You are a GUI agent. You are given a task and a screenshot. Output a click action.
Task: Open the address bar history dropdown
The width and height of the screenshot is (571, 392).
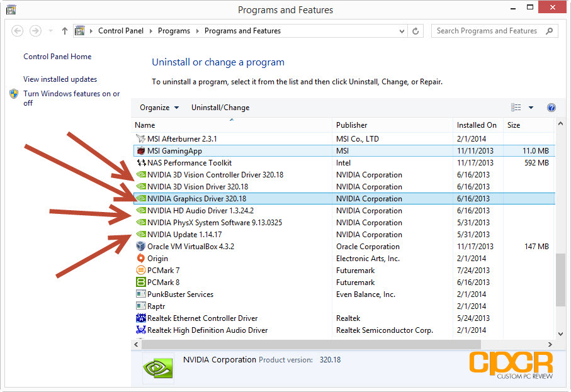[x=402, y=31]
